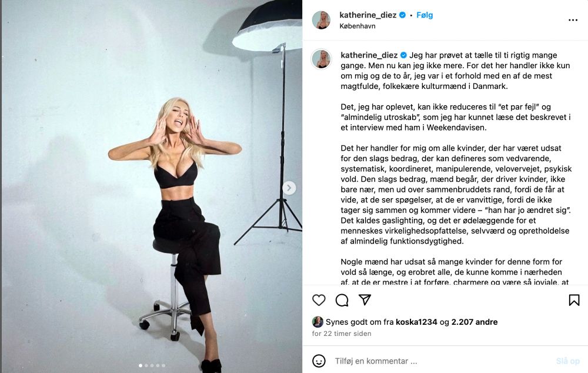The height and width of the screenshot is (373, 588).
Task: Click the verified badge in header
Action: pos(402,15)
